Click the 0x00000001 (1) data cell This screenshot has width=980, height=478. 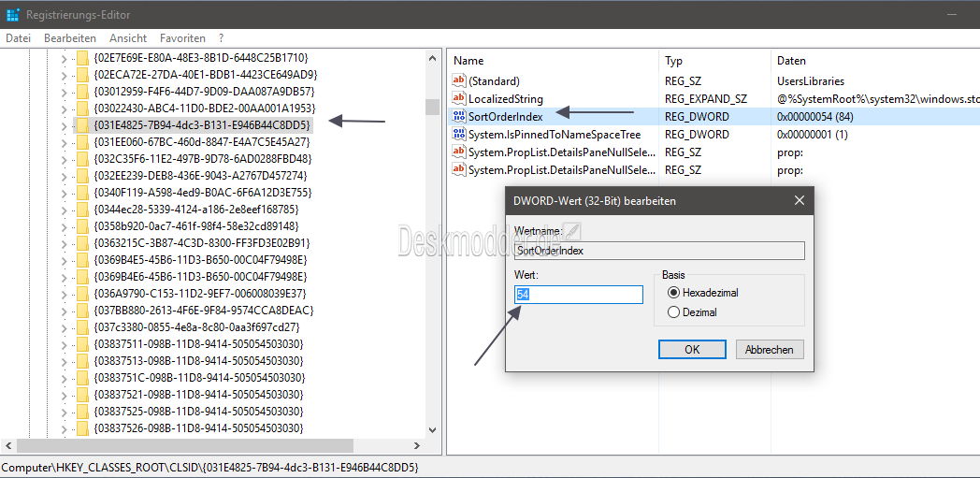(x=813, y=135)
